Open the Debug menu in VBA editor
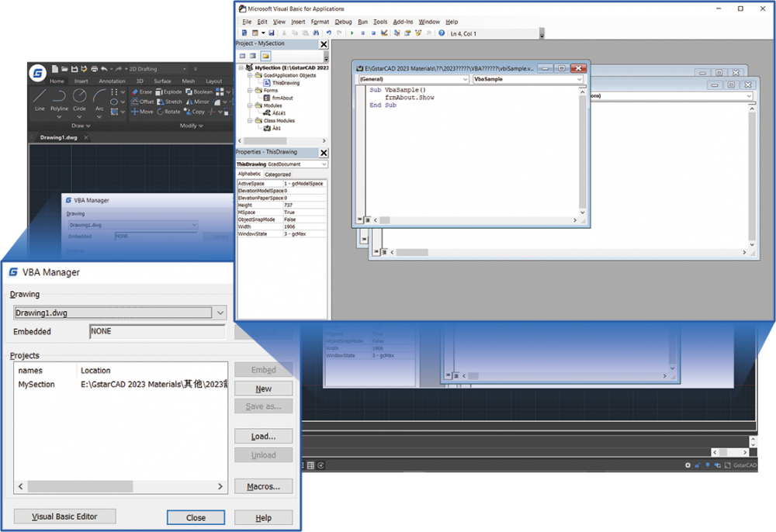Viewport: 776px width, 532px height. 343,22
